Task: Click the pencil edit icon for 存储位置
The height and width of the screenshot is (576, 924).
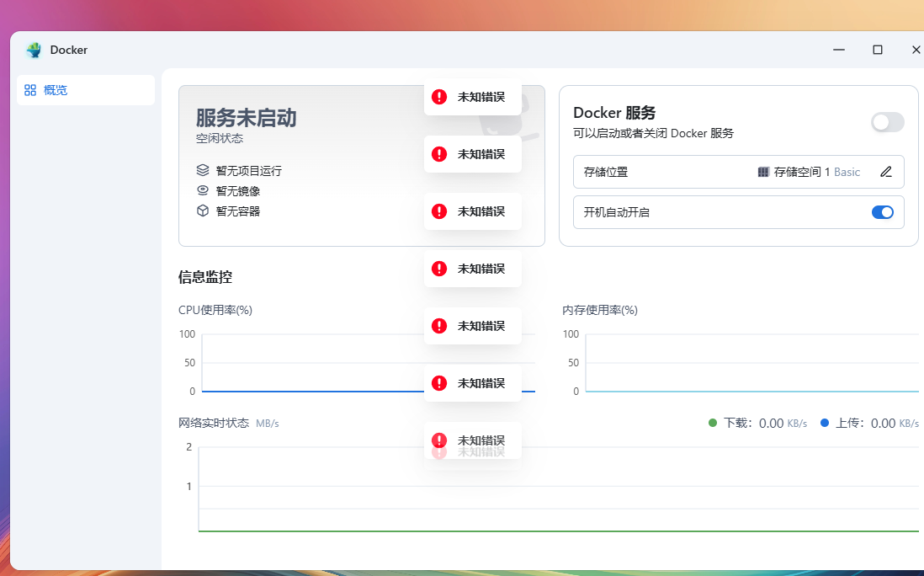Action: coord(885,172)
